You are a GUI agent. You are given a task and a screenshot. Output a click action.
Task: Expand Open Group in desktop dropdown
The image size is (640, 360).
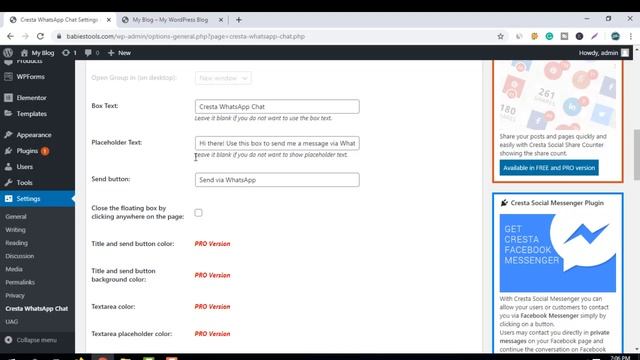point(223,78)
